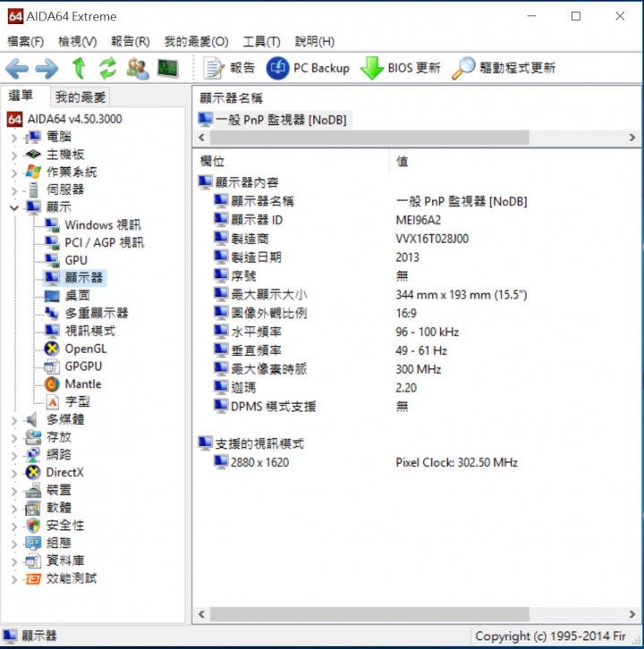Go back with the blue left arrow

pyautogui.click(x=17, y=68)
